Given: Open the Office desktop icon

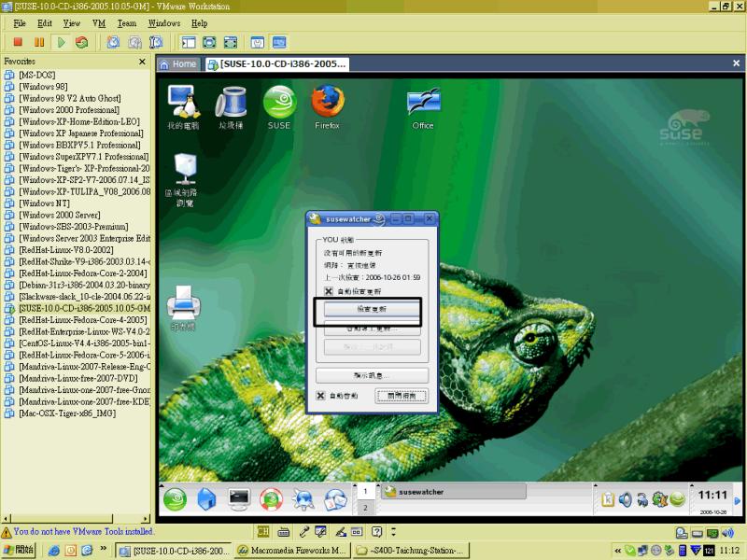Looking at the screenshot, I should pyautogui.click(x=423, y=107).
